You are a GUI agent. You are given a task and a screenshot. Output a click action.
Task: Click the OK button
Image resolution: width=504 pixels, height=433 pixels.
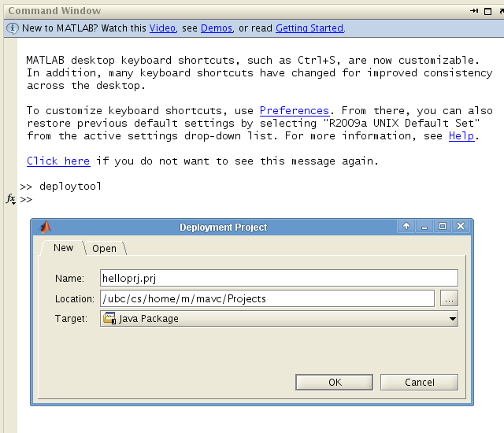pyautogui.click(x=334, y=383)
